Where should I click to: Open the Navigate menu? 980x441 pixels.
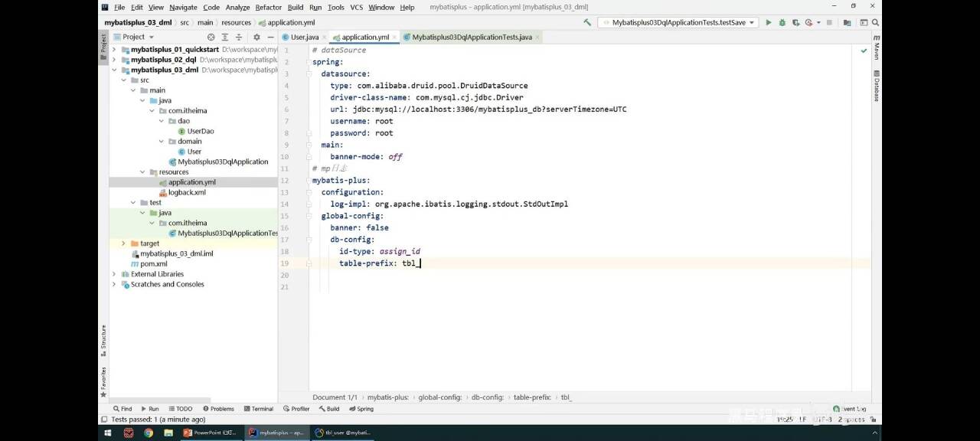[183, 7]
